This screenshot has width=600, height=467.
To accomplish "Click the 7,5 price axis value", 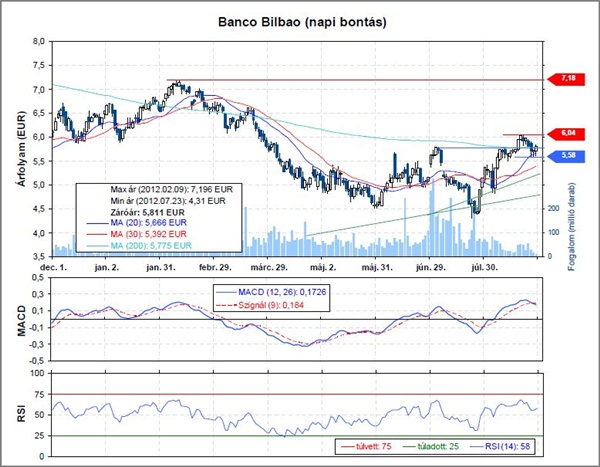I will [x=39, y=65].
